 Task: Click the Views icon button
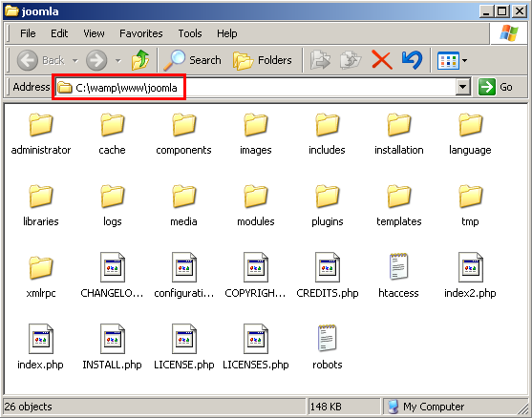pos(448,61)
